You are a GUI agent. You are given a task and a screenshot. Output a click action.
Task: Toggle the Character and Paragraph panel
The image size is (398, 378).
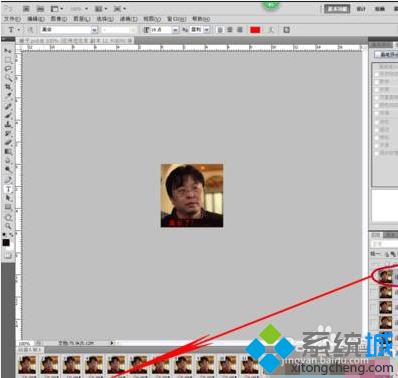coord(286,30)
